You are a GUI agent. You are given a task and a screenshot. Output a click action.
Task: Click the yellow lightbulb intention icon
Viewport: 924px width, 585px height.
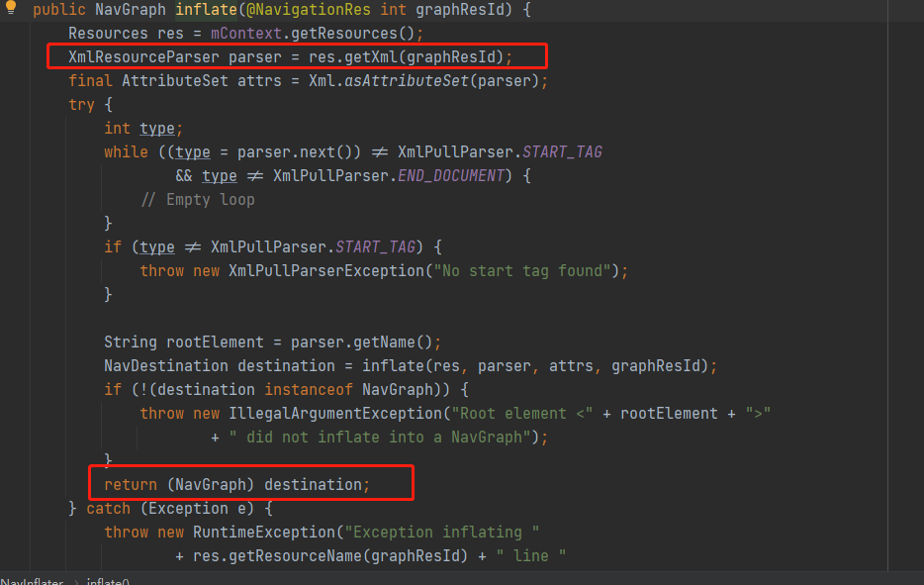(x=10, y=9)
